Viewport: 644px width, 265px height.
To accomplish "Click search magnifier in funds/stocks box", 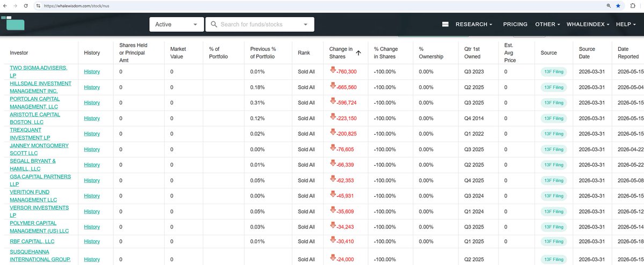I will (214, 24).
